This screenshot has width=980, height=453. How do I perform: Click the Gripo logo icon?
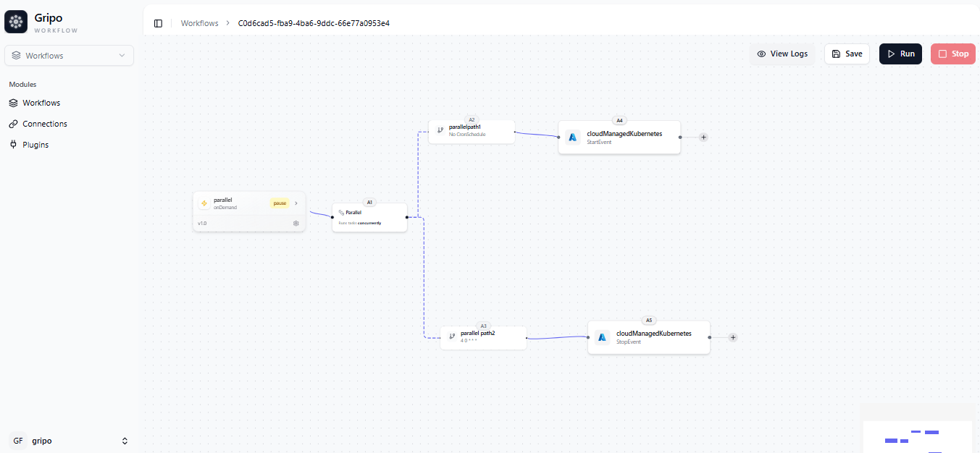[16, 22]
